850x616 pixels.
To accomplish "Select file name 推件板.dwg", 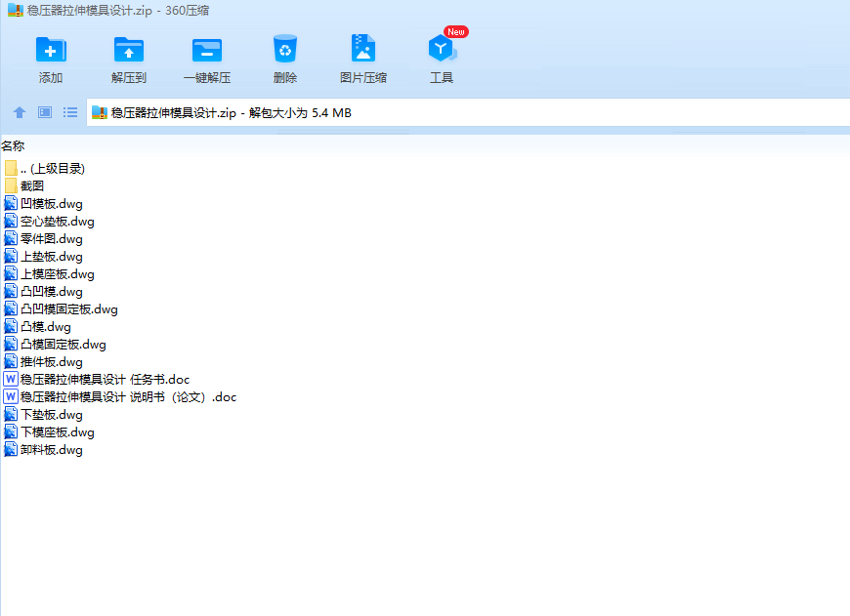I will tap(52, 362).
